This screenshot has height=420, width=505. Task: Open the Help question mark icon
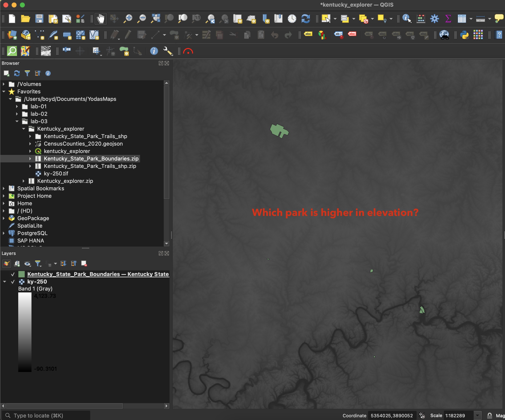[499, 35]
